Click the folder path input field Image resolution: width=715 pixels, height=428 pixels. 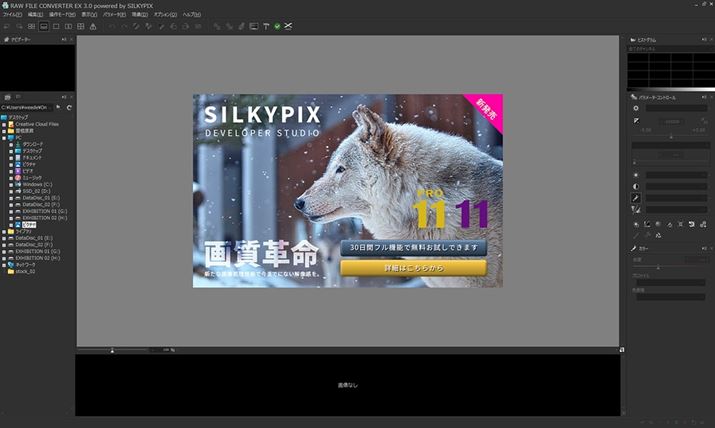coord(27,108)
